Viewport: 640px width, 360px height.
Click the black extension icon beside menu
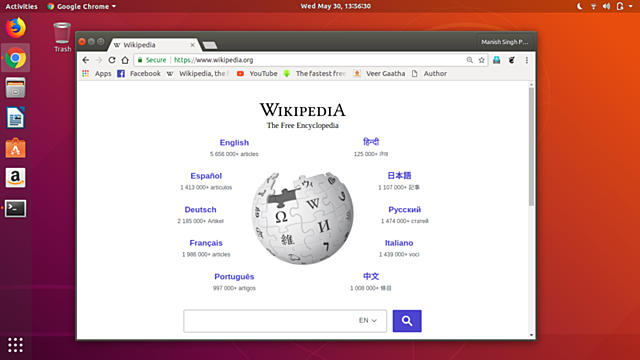[511, 60]
